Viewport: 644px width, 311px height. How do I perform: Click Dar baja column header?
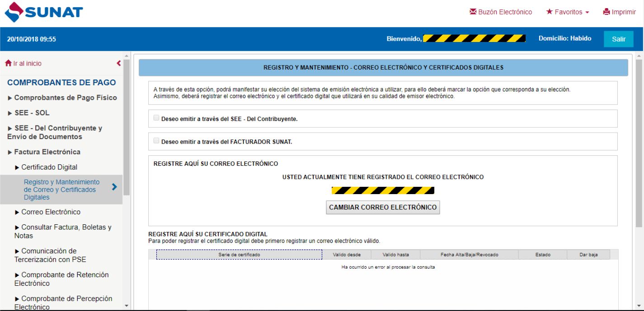(588, 255)
